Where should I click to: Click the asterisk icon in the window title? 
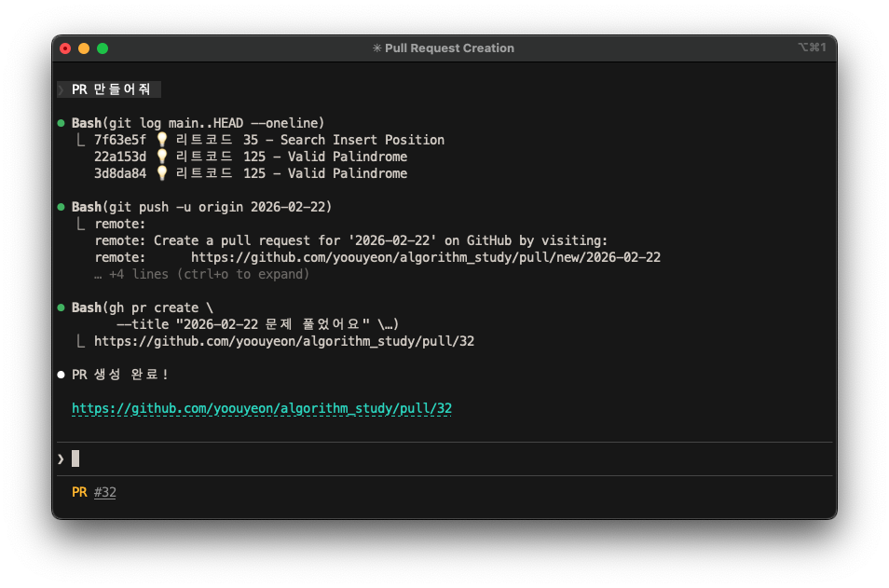(376, 48)
